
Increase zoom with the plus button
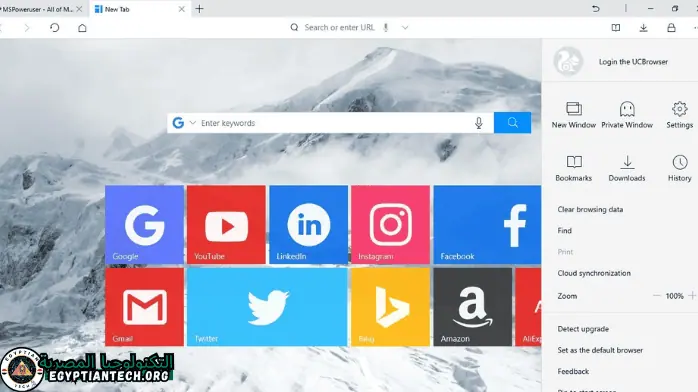692,295
